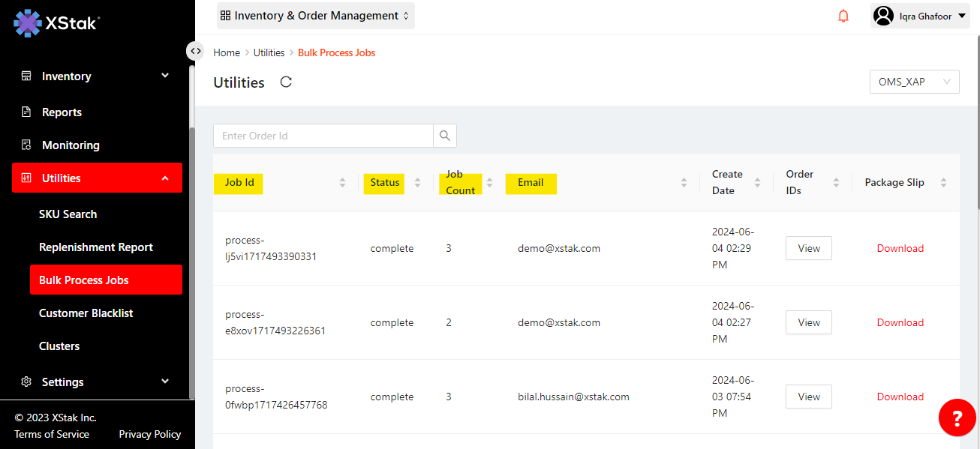Click the Enter Order Id field
The width and height of the screenshot is (980, 449).
click(x=323, y=136)
